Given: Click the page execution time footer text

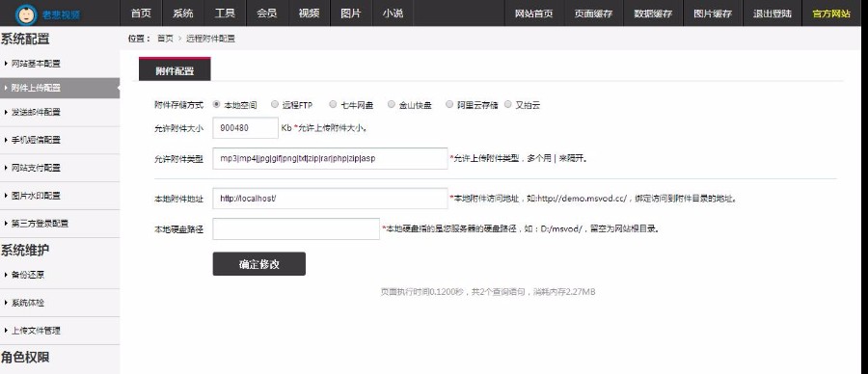Looking at the screenshot, I should [x=488, y=291].
